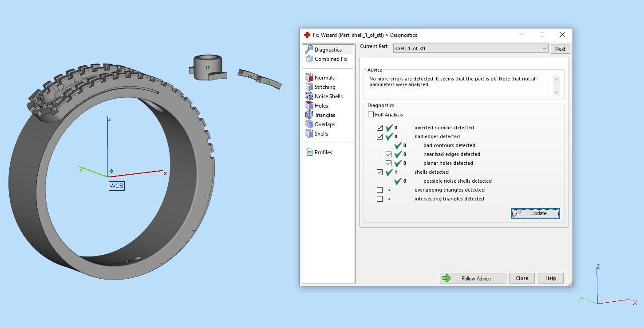Click the WCS label in viewport
Image resolution: width=644 pixels, height=328 pixels.
point(116,186)
